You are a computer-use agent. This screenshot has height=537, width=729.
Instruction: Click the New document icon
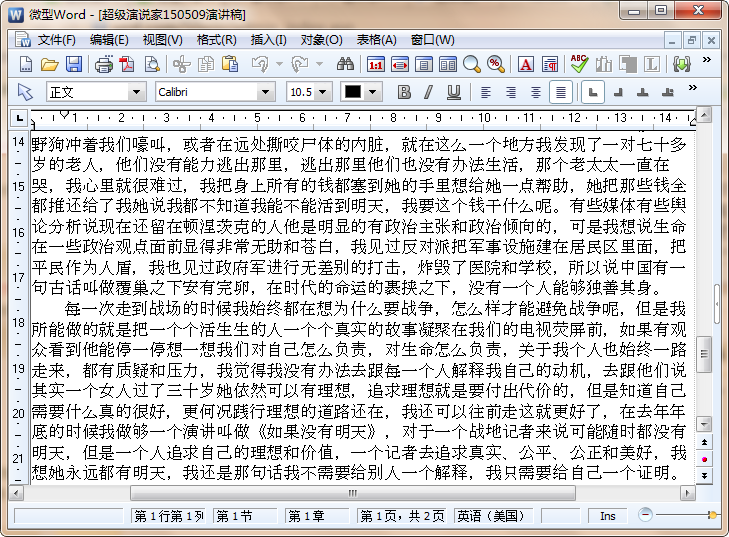[x=26, y=65]
